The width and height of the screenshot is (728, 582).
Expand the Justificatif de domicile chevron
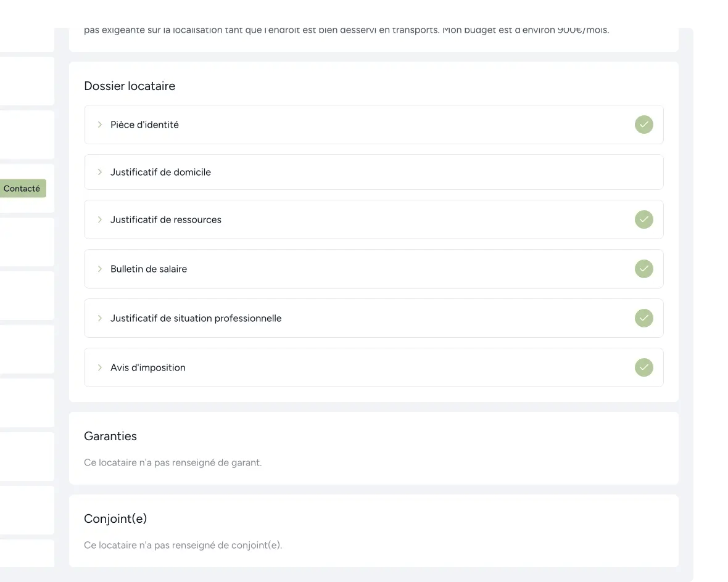(x=100, y=172)
